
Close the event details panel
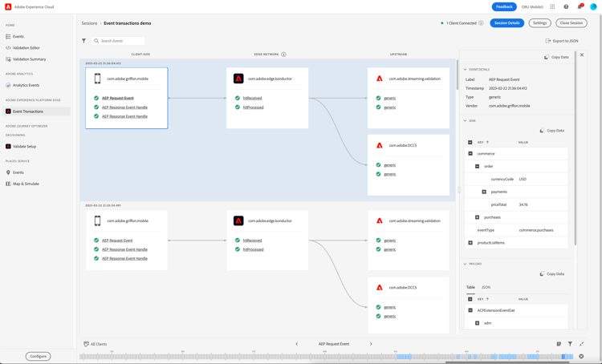tap(582, 55)
